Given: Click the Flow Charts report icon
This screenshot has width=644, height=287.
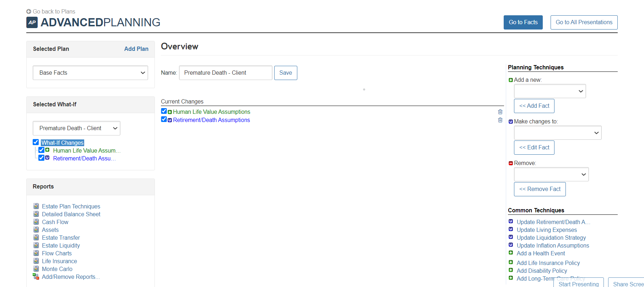Looking at the screenshot, I should point(36,253).
